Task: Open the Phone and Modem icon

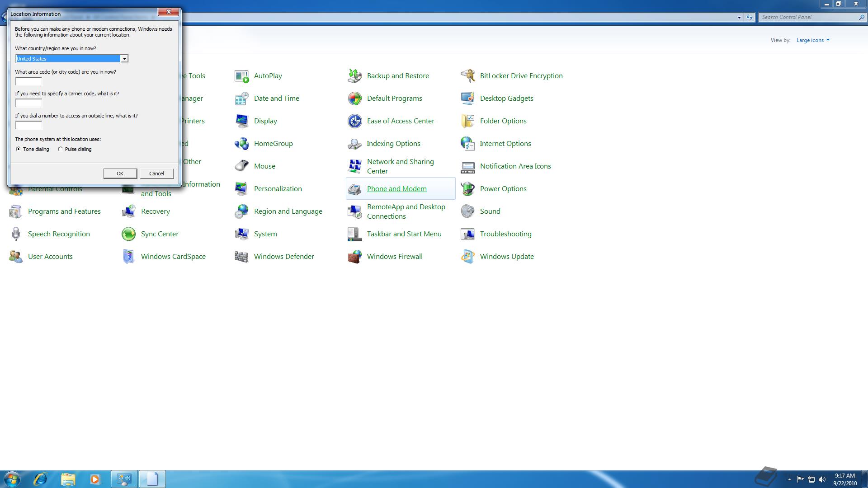Action: click(354, 189)
